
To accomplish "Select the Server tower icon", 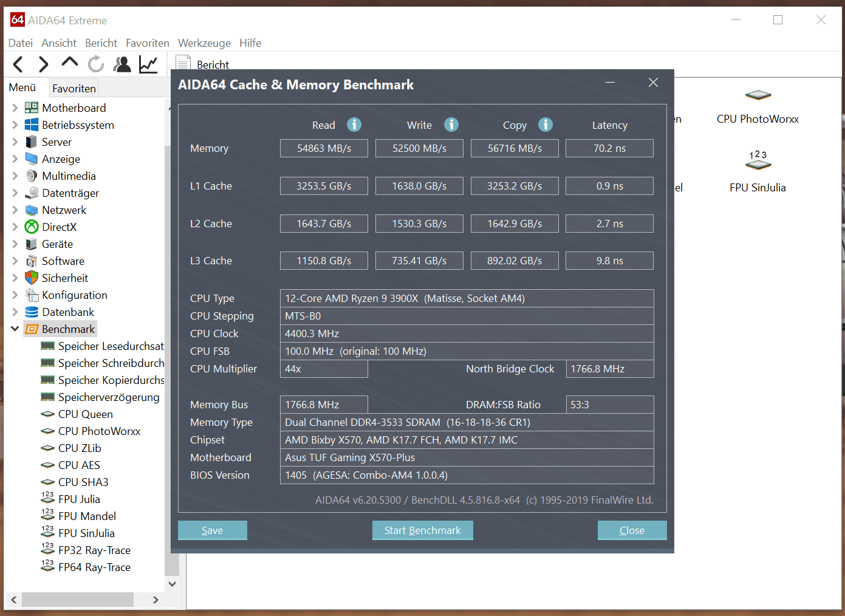I will [32, 142].
